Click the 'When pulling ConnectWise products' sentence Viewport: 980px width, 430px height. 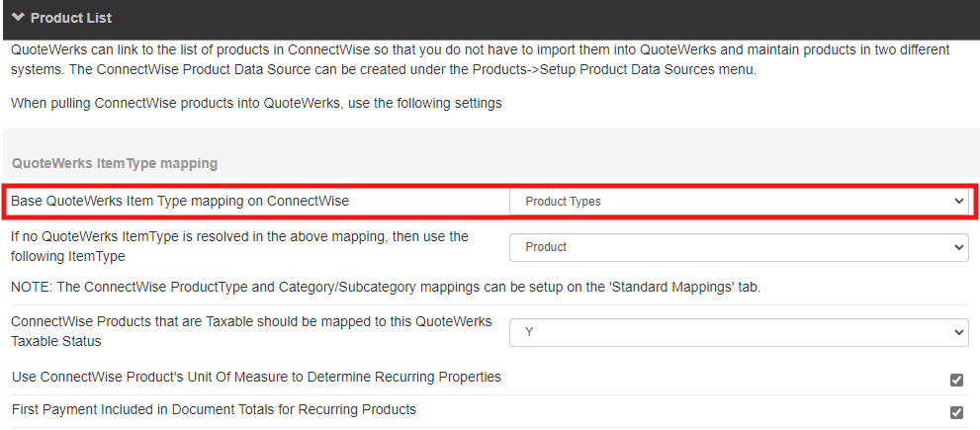click(256, 103)
